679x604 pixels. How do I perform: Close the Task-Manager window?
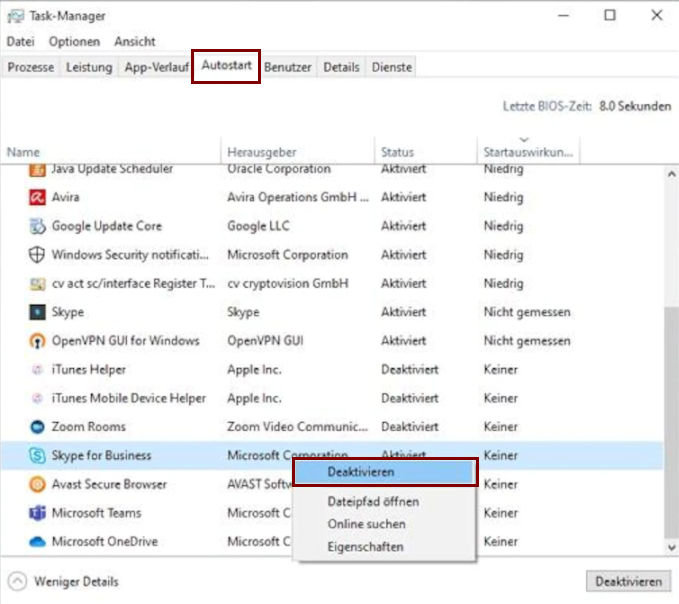(656, 16)
